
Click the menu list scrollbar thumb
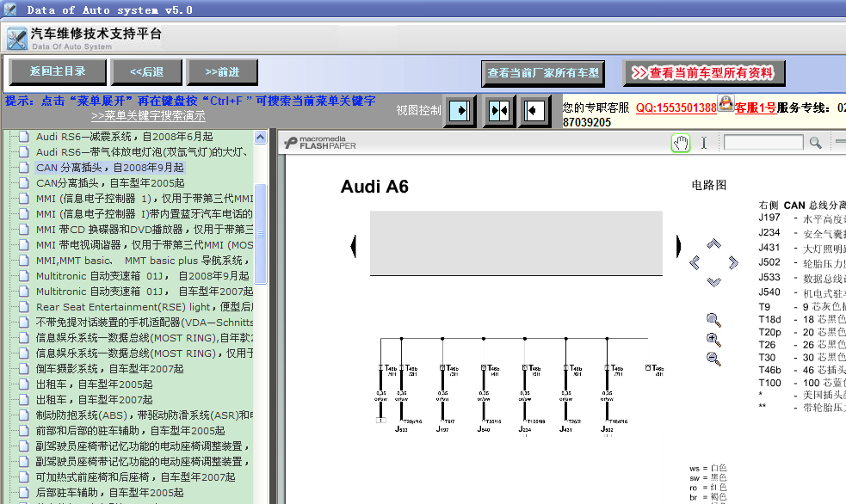point(260,233)
